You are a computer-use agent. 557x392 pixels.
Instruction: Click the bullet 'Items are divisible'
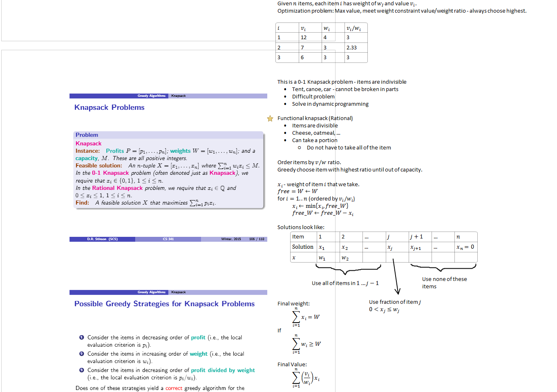point(315,126)
